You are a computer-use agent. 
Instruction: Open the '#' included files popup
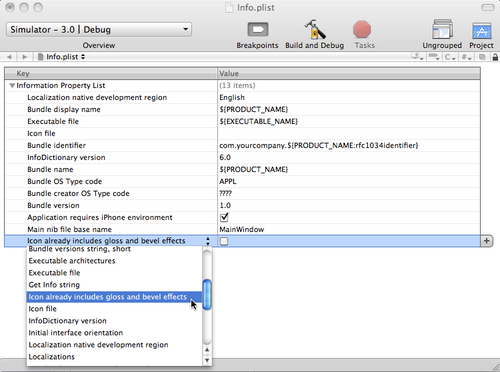(x=466, y=57)
